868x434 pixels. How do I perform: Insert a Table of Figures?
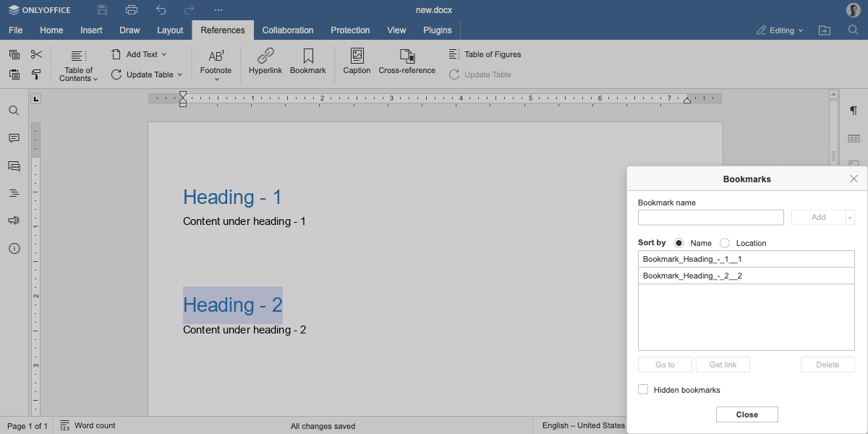click(485, 54)
